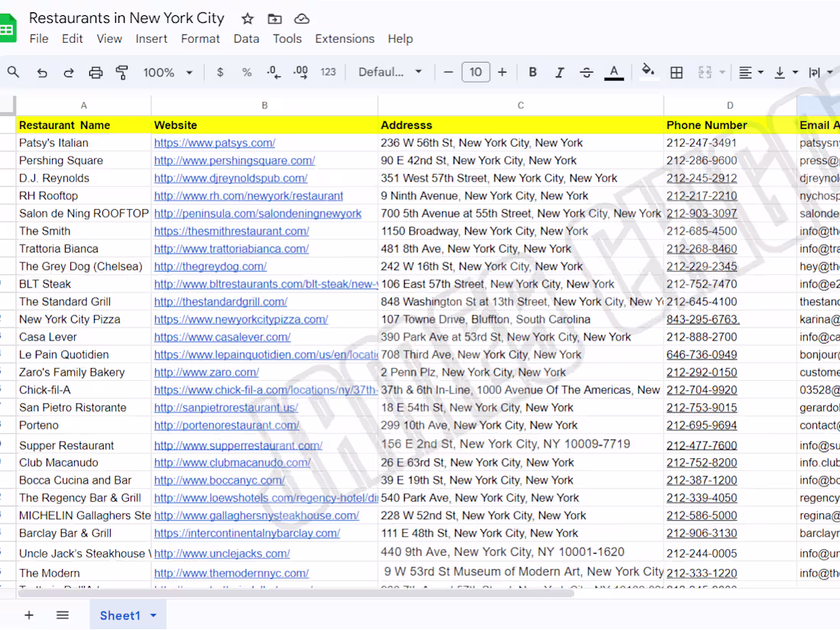Open the zoom 100% dropdown
840x630 pixels.
click(167, 73)
